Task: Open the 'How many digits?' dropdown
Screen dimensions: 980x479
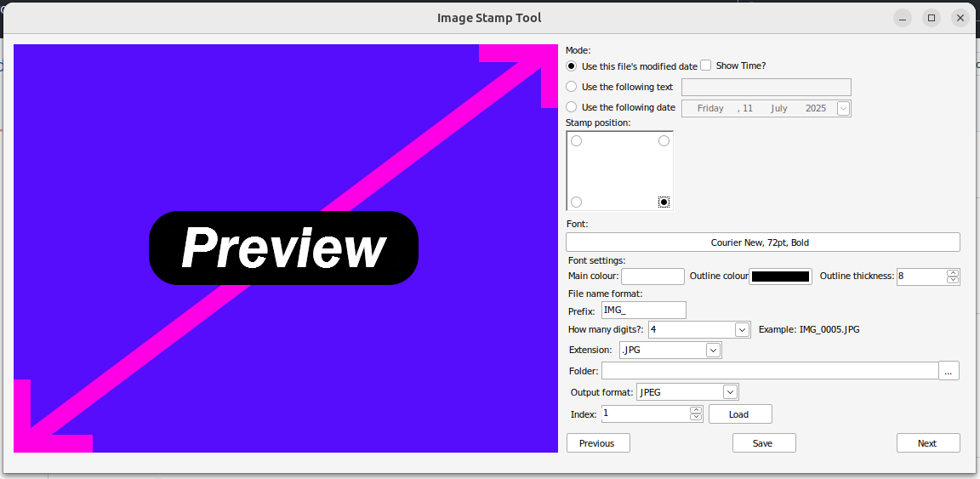Action: pyautogui.click(x=743, y=329)
